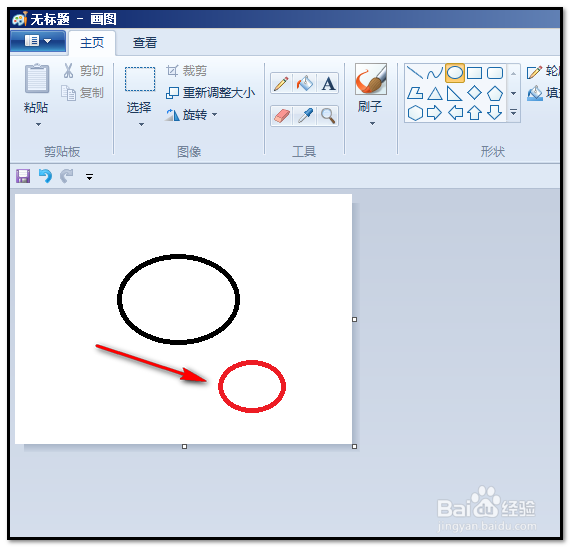Choose the Up arrow shape
The height and width of the screenshot is (547, 570).
(x=474, y=113)
